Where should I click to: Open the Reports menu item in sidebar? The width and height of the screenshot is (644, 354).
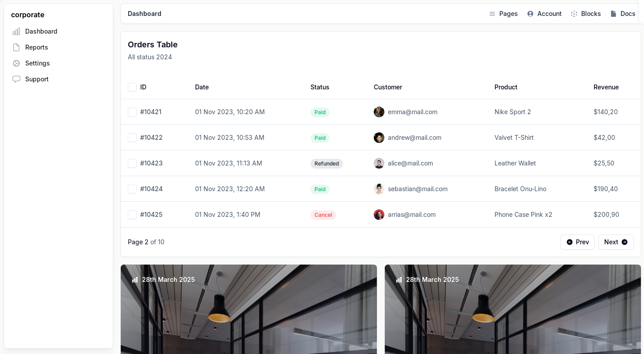pyautogui.click(x=36, y=47)
